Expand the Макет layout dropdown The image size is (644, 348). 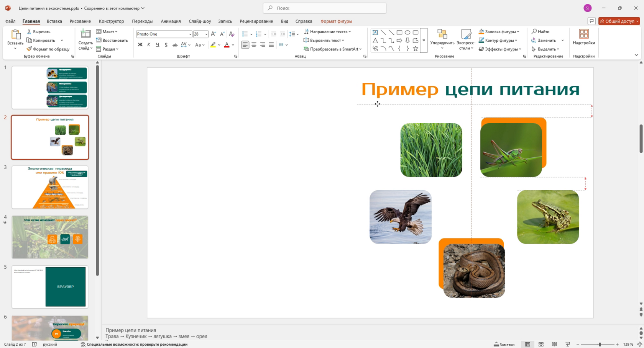(107, 32)
